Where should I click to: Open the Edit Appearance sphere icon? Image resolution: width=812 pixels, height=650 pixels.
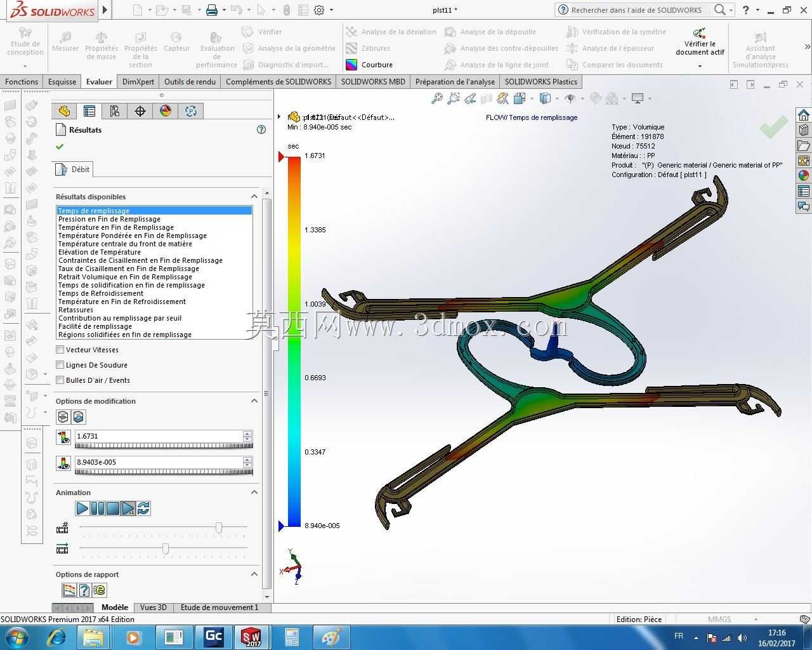pos(596,98)
